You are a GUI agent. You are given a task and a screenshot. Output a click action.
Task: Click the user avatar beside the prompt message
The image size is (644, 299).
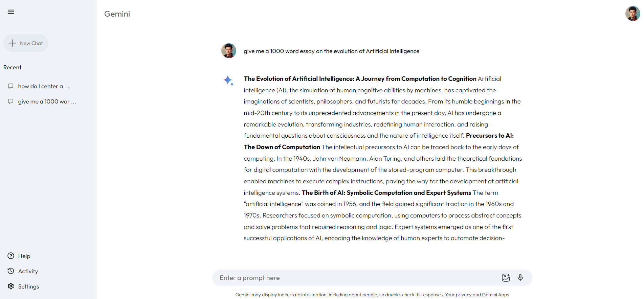point(229,51)
